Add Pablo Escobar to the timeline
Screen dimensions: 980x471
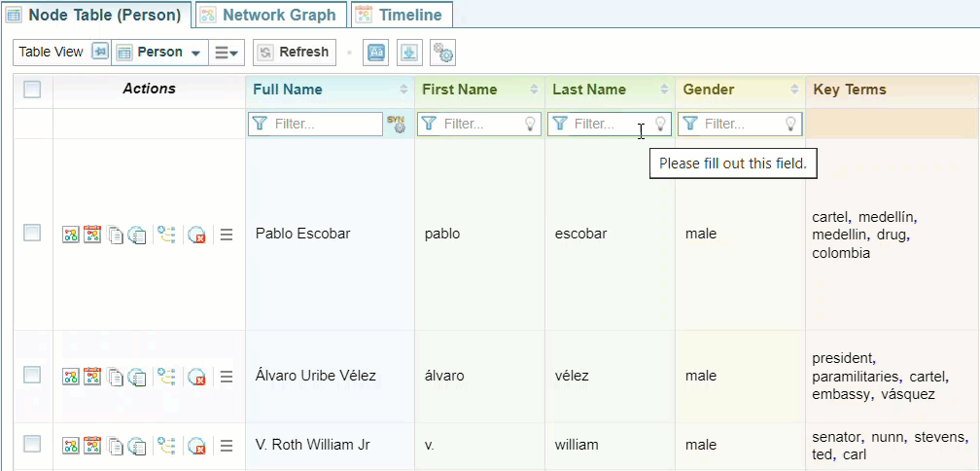(92, 235)
